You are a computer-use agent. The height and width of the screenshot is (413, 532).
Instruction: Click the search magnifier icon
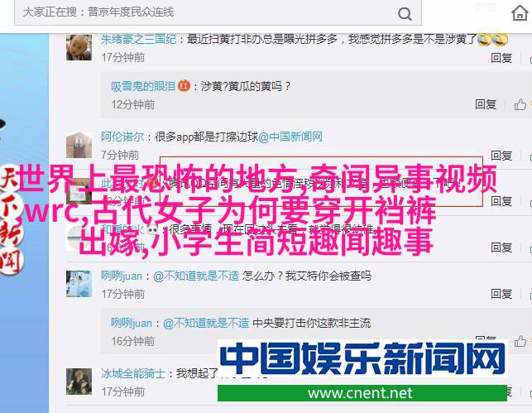(405, 14)
